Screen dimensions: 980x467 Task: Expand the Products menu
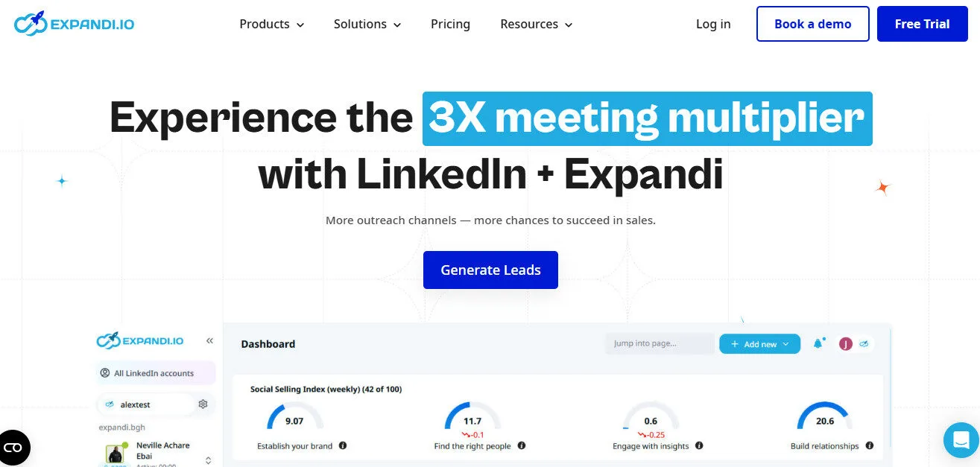271,24
